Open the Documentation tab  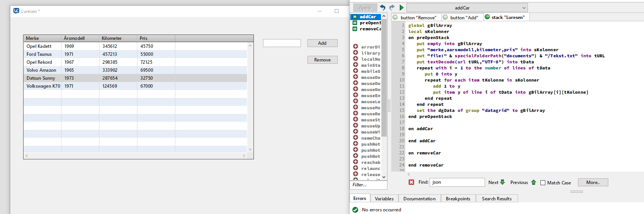coord(419,198)
